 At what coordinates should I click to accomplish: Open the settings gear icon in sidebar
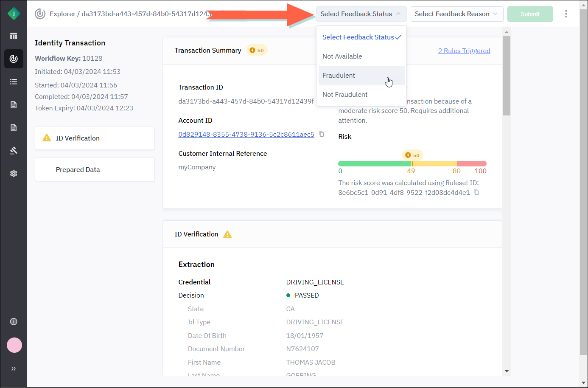click(14, 173)
